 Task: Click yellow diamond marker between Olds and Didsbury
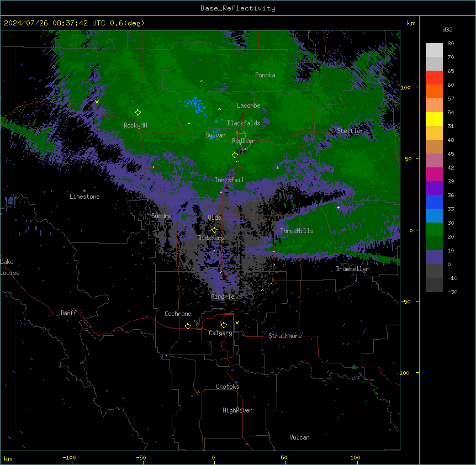tap(214, 230)
